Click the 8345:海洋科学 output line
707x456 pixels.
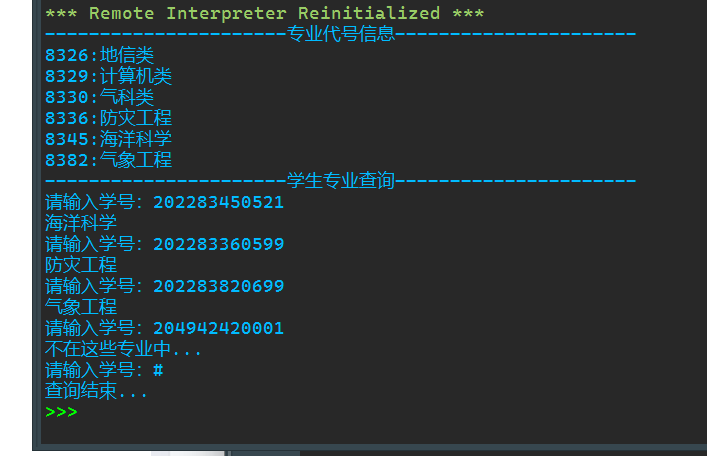pyautogui.click(x=108, y=139)
